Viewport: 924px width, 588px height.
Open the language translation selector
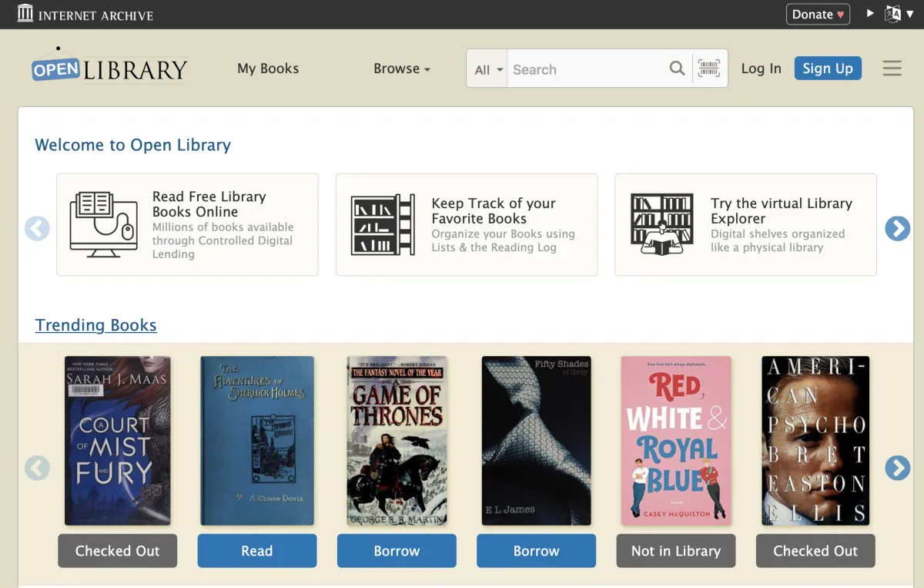(899, 14)
